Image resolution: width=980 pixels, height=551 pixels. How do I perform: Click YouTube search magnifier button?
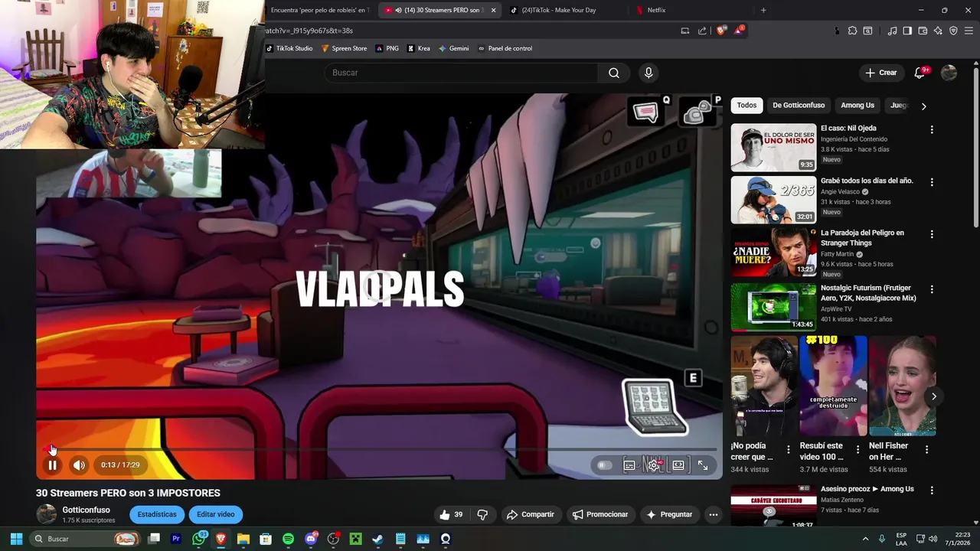coord(614,73)
